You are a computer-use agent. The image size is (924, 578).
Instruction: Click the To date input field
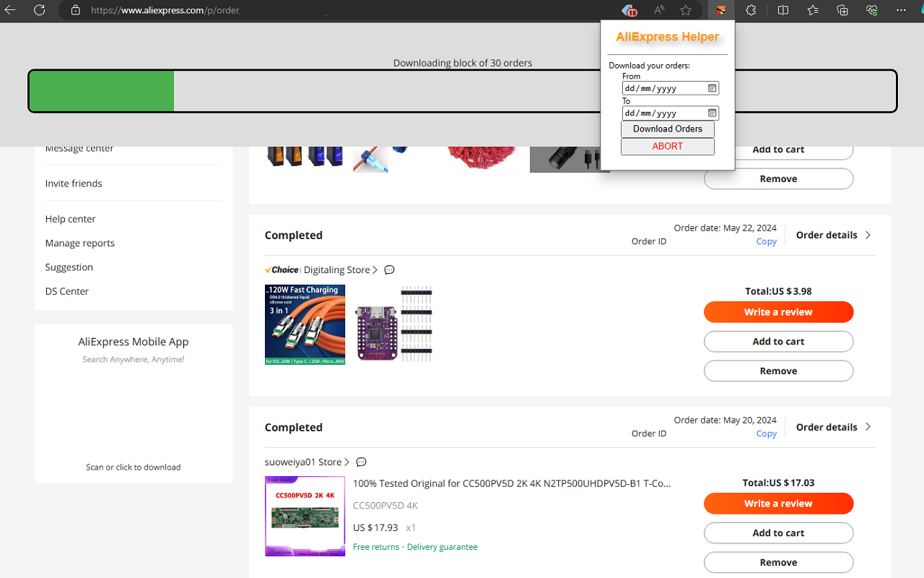[671, 113]
